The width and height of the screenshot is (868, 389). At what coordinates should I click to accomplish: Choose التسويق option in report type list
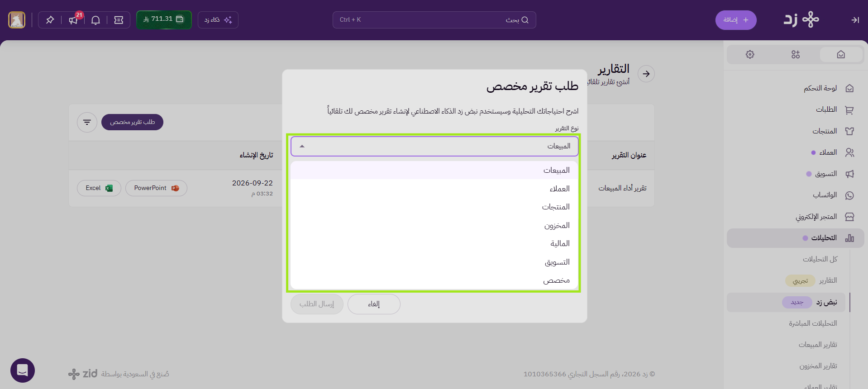[x=434, y=262]
